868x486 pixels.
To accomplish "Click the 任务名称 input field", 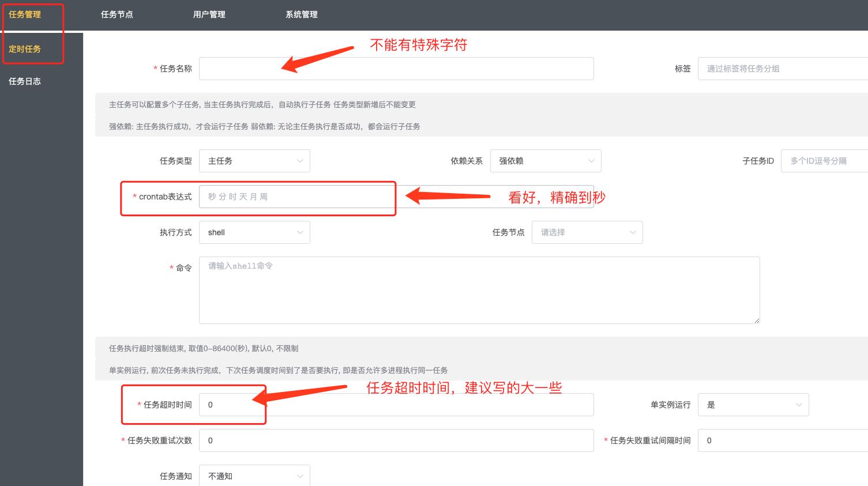I will coord(396,68).
